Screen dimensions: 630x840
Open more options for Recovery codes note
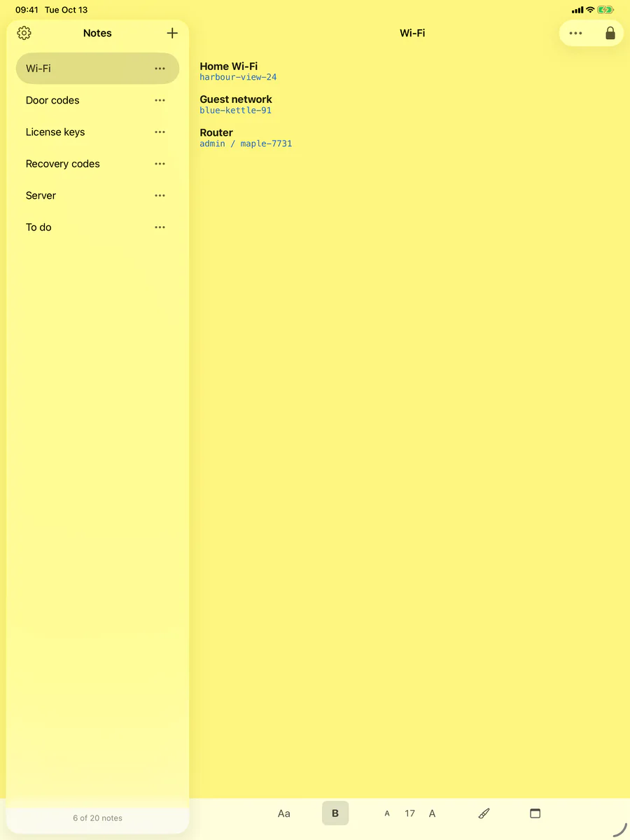tap(160, 164)
